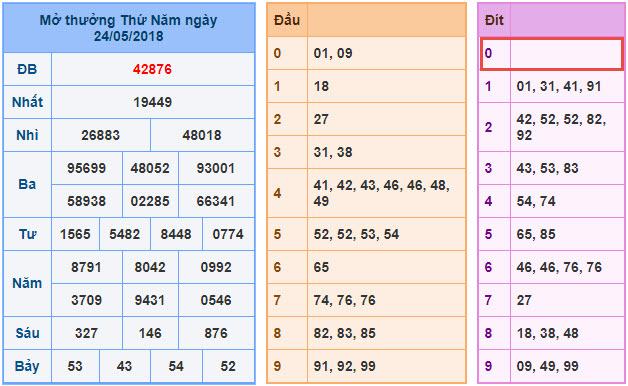
Task: Select fifth prize number 0992
Action: coord(216,267)
